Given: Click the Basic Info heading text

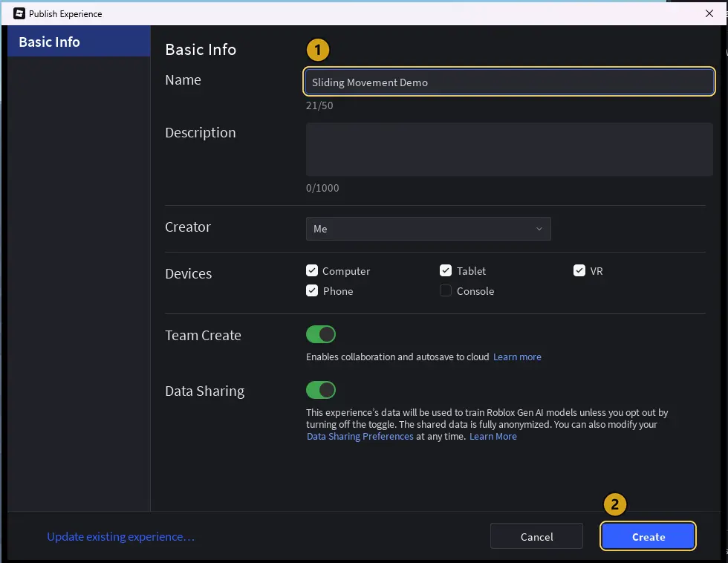Looking at the screenshot, I should point(201,50).
